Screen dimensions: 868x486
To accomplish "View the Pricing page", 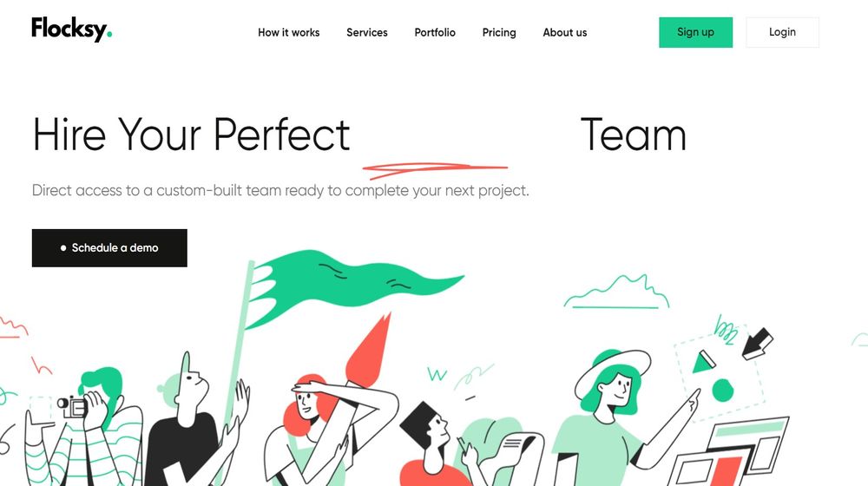I will pos(499,33).
